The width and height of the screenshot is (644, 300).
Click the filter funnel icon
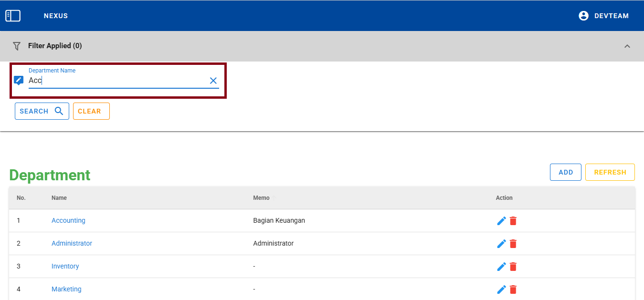[x=17, y=46]
